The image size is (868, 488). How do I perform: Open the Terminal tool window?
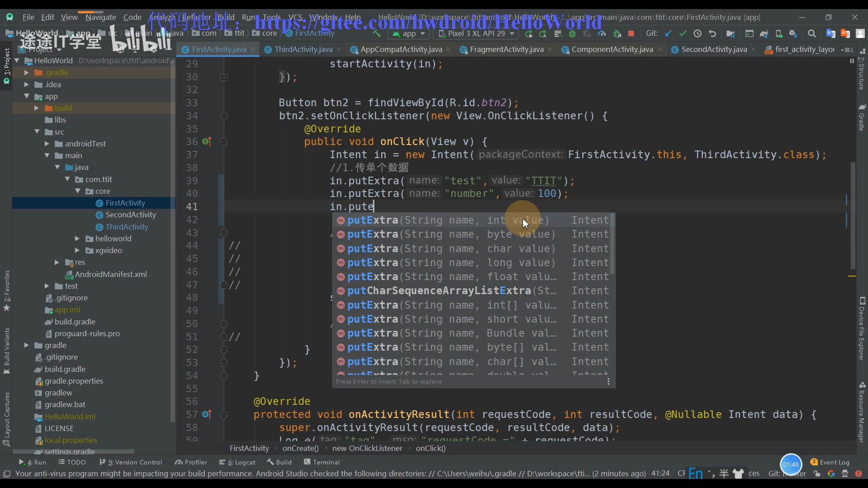click(322, 462)
